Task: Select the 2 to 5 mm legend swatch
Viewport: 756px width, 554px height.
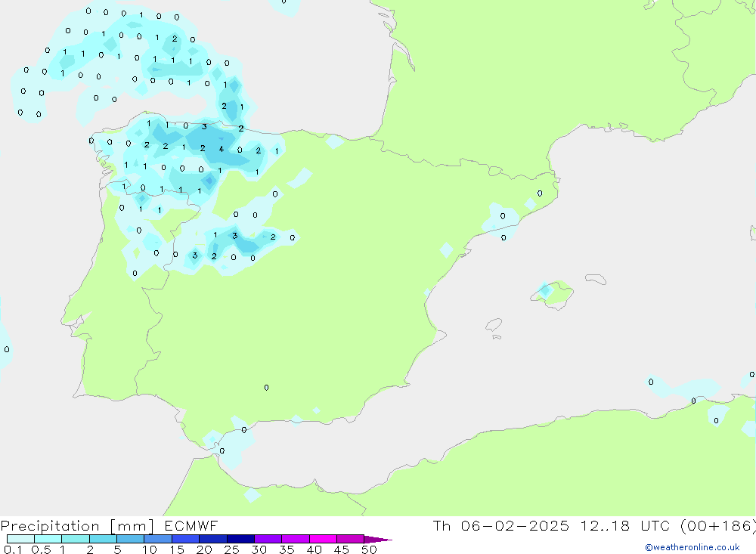Action: (x=103, y=539)
